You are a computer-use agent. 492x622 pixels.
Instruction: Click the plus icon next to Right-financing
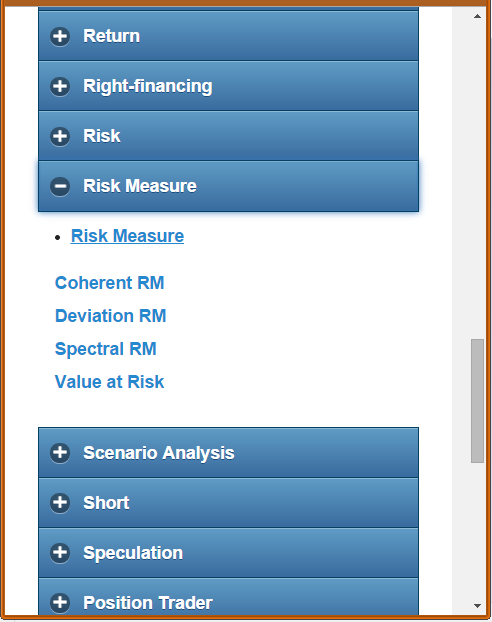click(x=60, y=86)
